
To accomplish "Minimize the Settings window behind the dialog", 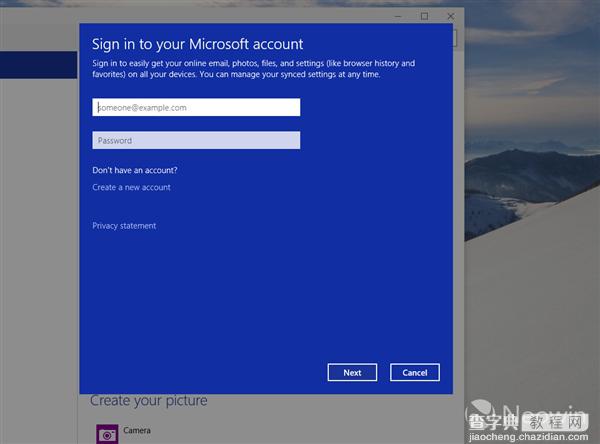I will click(x=398, y=16).
